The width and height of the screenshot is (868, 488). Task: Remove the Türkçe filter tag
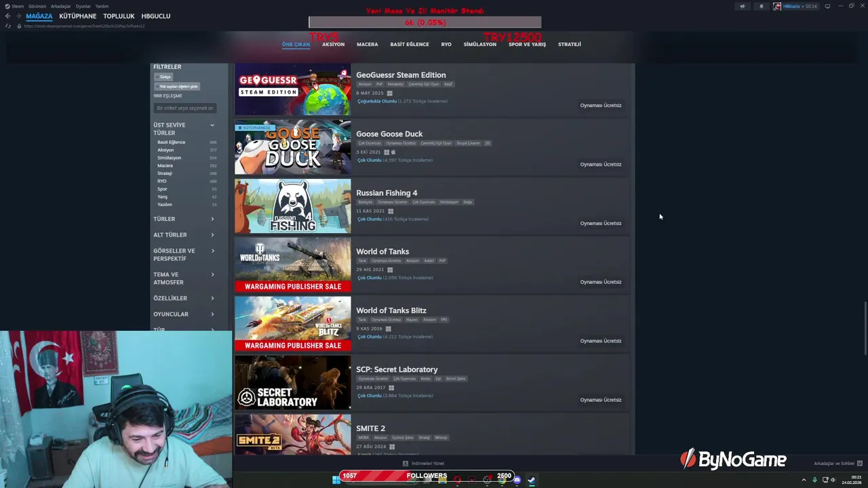(x=165, y=77)
